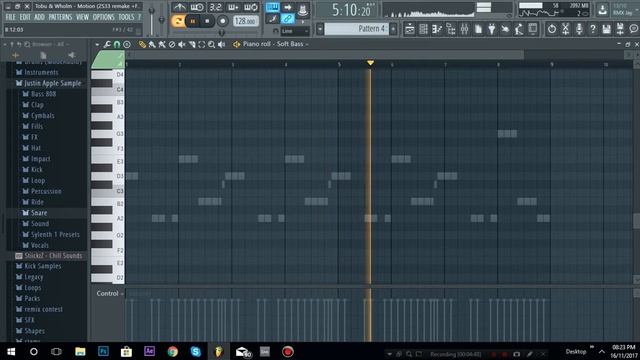This screenshot has width=640, height=360.
Task: Open After Effects from the taskbar
Action: 149,351
